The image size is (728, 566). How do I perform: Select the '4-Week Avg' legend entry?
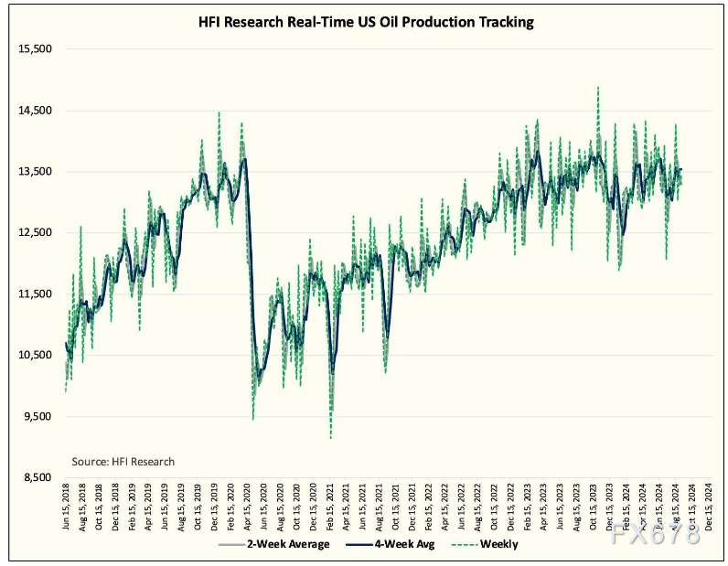390,544
